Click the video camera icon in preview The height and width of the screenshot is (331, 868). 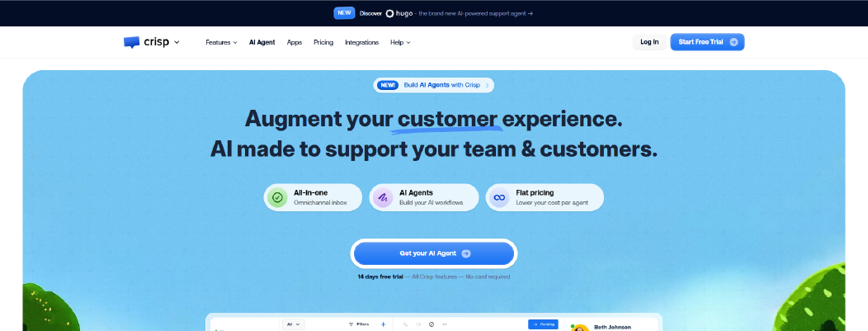(418, 324)
